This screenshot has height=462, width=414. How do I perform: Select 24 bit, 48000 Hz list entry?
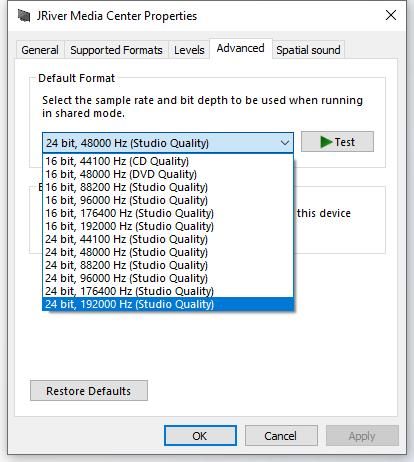168,252
